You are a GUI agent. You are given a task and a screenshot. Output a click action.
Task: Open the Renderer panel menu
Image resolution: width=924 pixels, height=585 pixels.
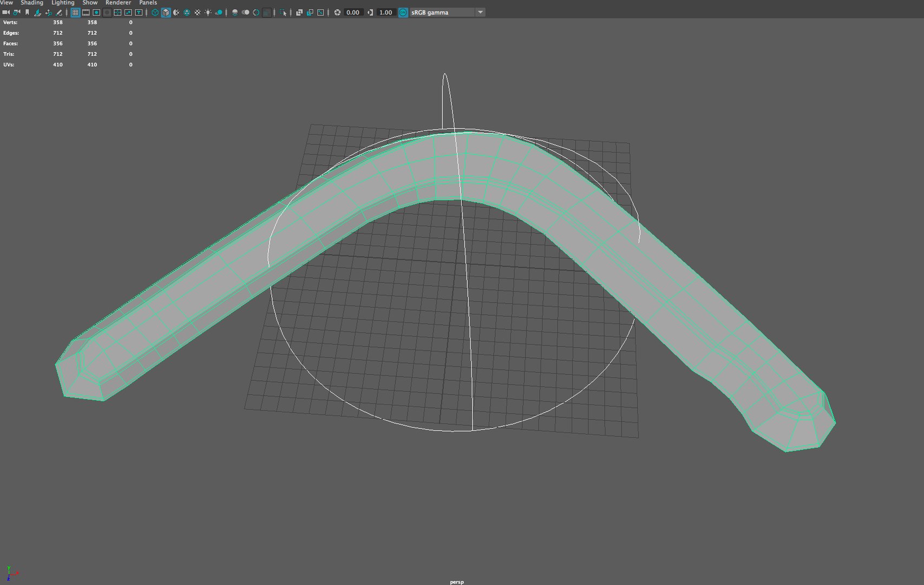coord(118,3)
